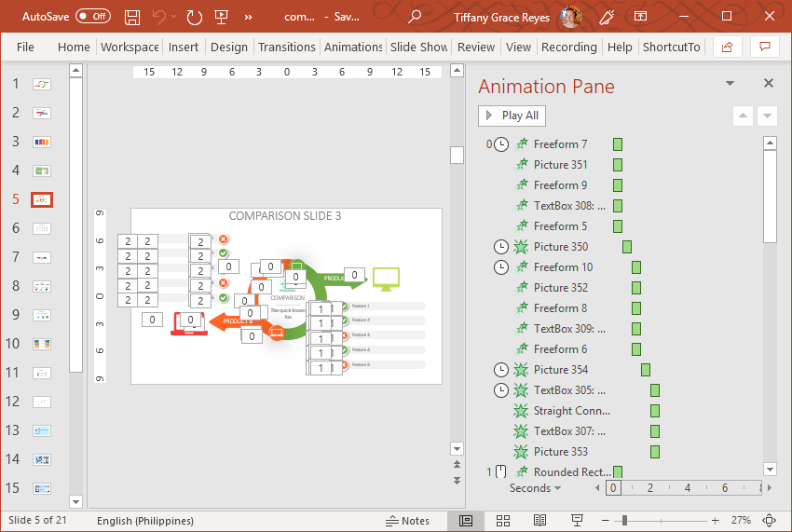Click the Play All button
Image resolution: width=792 pixels, height=532 pixels.
click(x=512, y=116)
